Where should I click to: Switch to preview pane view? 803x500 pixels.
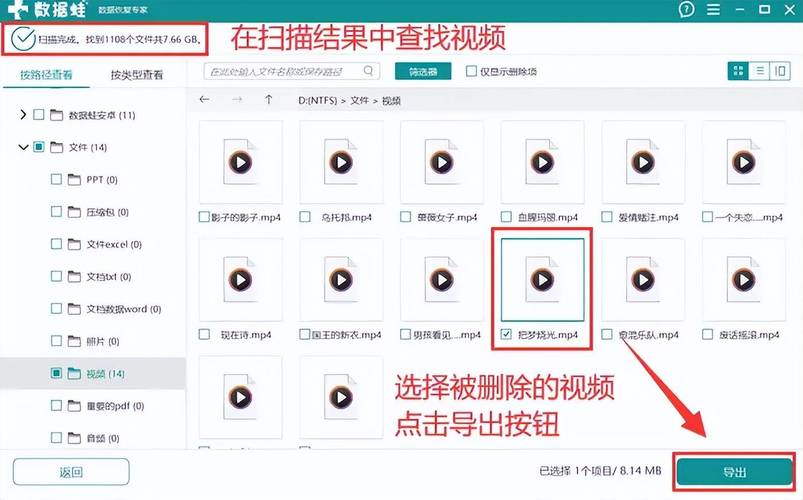tap(780, 71)
